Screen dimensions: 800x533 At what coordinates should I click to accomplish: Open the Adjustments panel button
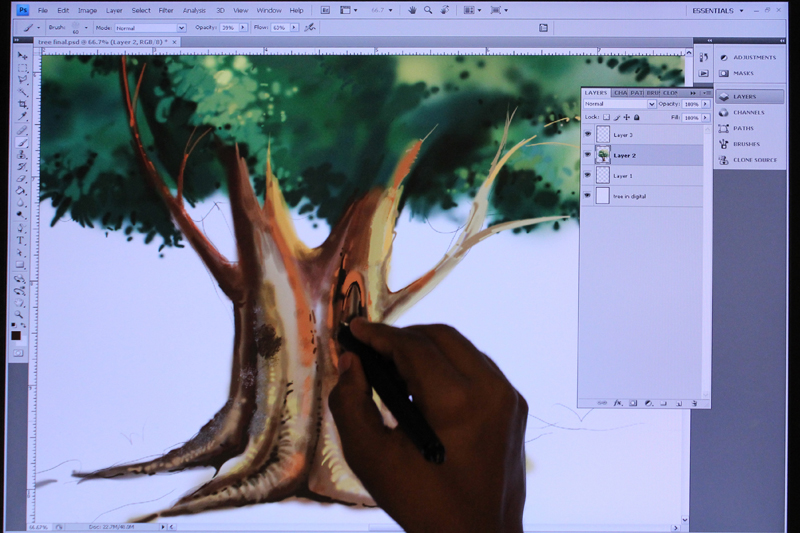(x=750, y=58)
